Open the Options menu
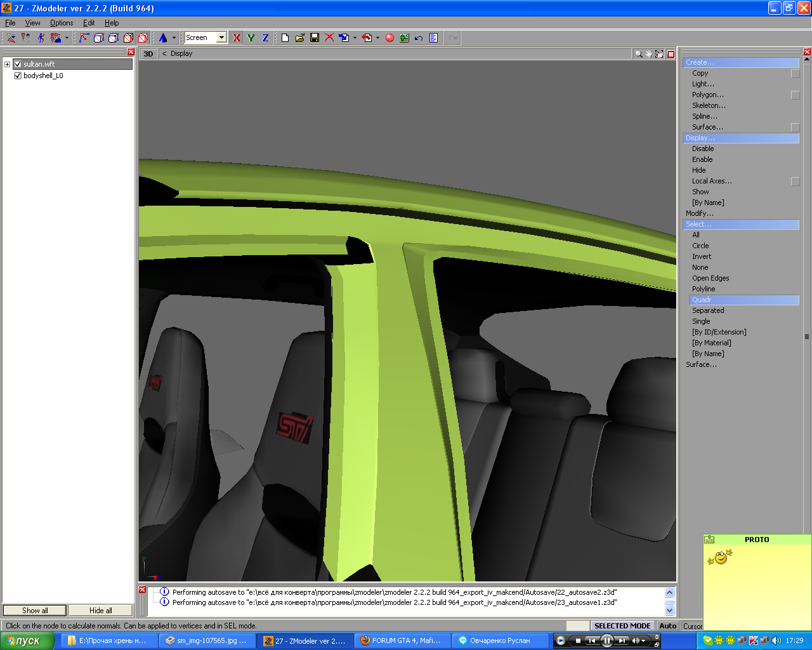The width and height of the screenshot is (812, 650). (x=62, y=23)
